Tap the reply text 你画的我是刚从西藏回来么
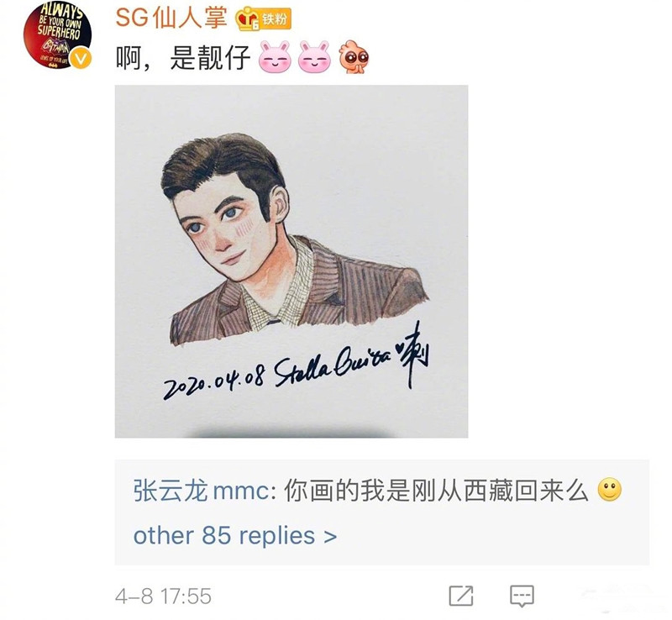Screen dimensions: 672x620 pyautogui.click(x=436, y=491)
